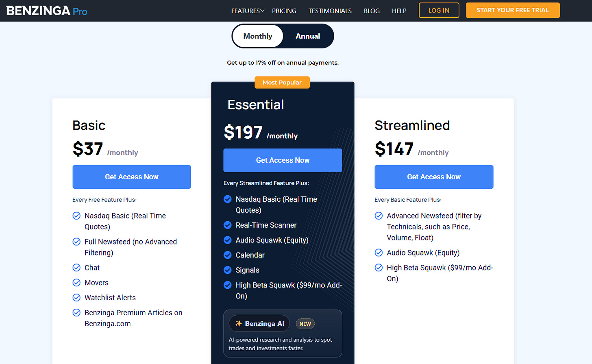Click checkmark icon beside Calendar
Image resolution: width=592 pixels, height=364 pixels.
coord(228,255)
